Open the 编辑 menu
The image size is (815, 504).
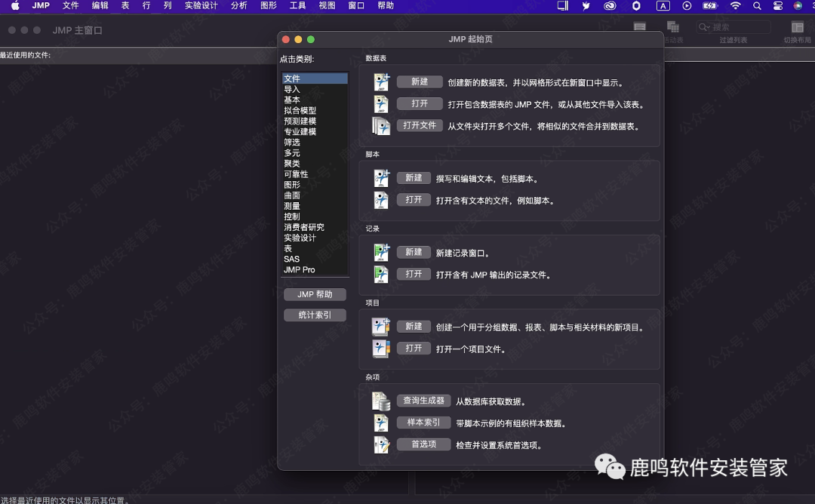click(x=100, y=6)
